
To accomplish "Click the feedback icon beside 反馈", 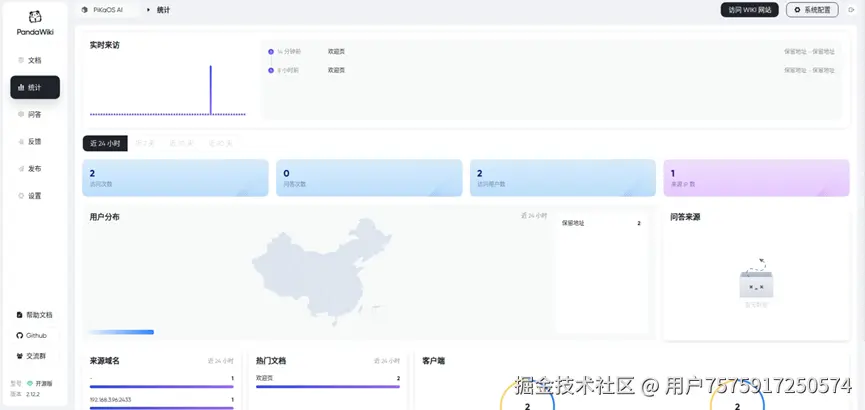I will point(21,141).
